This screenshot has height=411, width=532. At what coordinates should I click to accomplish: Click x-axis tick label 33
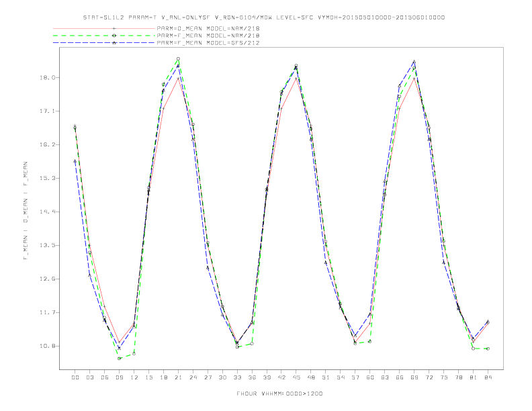click(x=237, y=377)
